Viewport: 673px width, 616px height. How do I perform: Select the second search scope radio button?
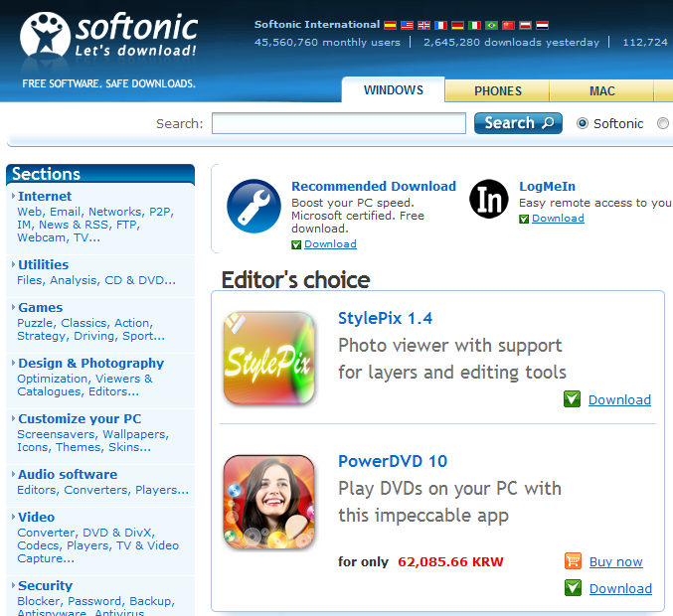663,123
